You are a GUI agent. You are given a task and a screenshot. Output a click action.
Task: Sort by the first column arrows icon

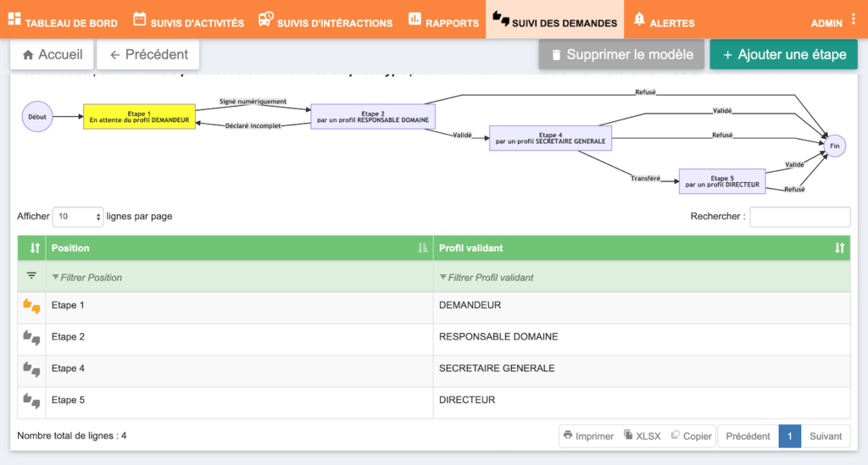point(34,248)
